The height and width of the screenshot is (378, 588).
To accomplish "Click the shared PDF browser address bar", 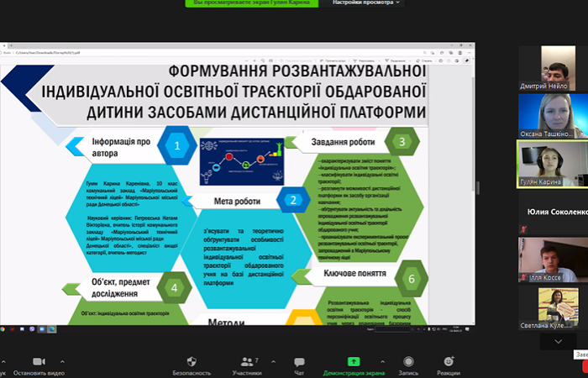I will (x=126, y=52).
